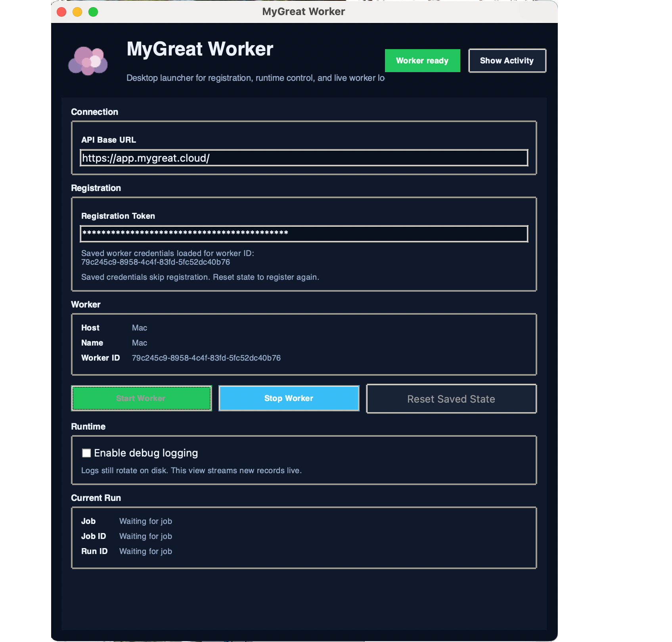Minimize the window with the yellow button
Image resolution: width=672 pixels, height=642 pixels.
click(x=77, y=12)
